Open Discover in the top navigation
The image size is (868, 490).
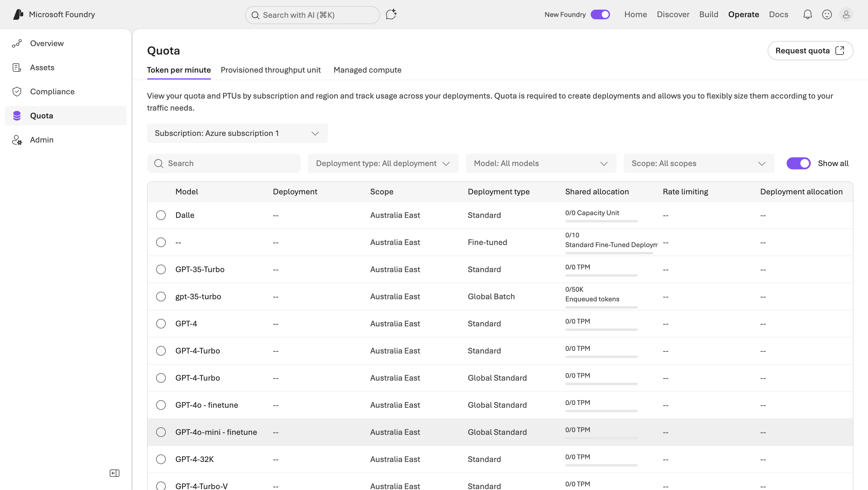click(673, 14)
